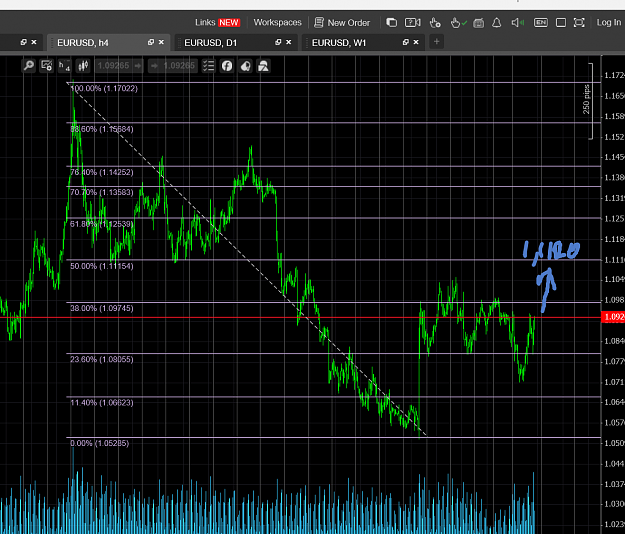Enter full screen mode icon
This screenshot has width=625, height=534.
click(579, 23)
